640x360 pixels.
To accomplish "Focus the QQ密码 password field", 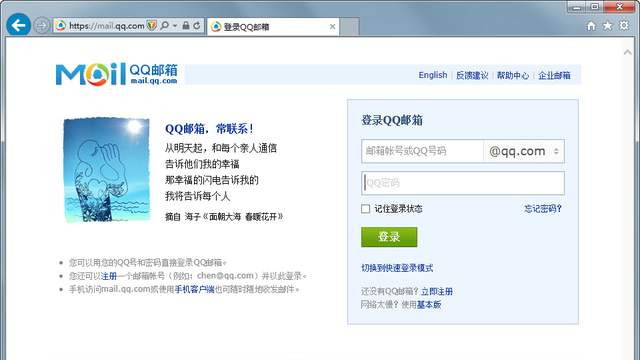I will (x=463, y=183).
